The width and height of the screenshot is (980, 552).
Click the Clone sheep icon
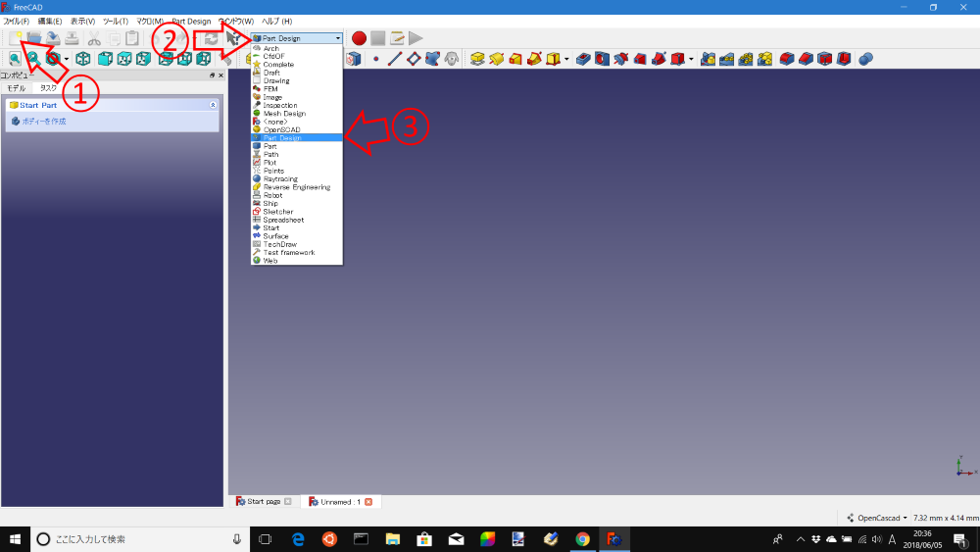point(452,59)
